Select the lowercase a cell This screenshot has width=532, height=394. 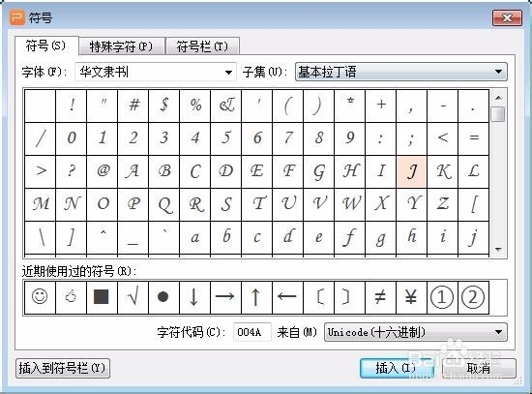[x=194, y=237]
